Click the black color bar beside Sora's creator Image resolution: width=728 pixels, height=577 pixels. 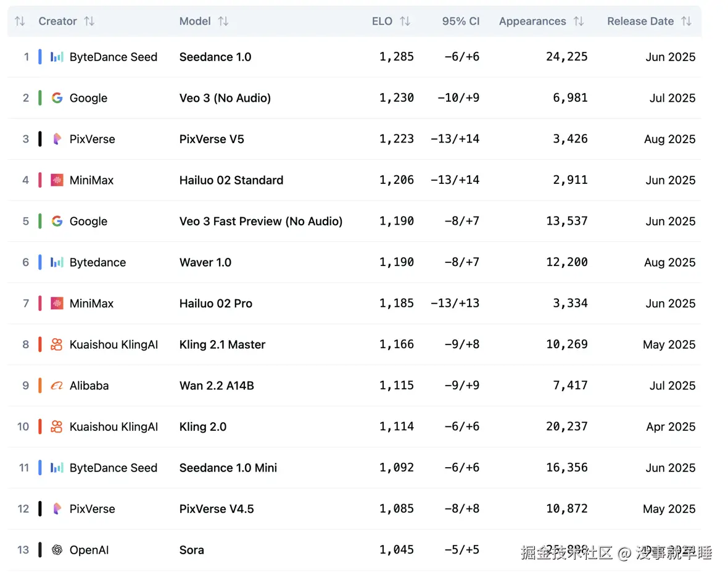(40, 550)
